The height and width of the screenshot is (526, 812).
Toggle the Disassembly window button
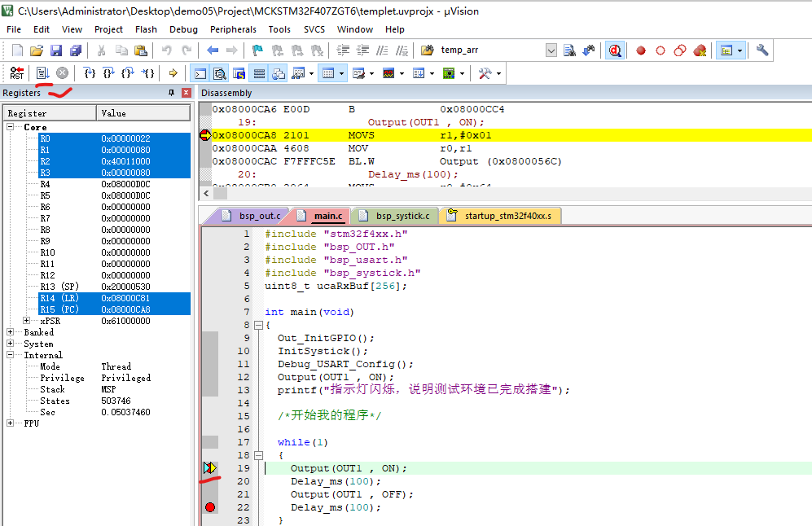[220, 73]
